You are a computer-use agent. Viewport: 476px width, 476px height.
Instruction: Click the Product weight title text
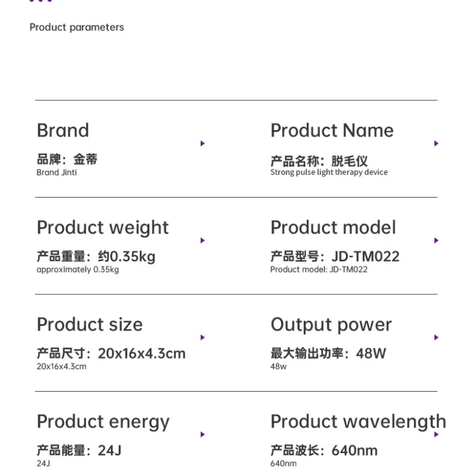pyautogui.click(x=103, y=227)
